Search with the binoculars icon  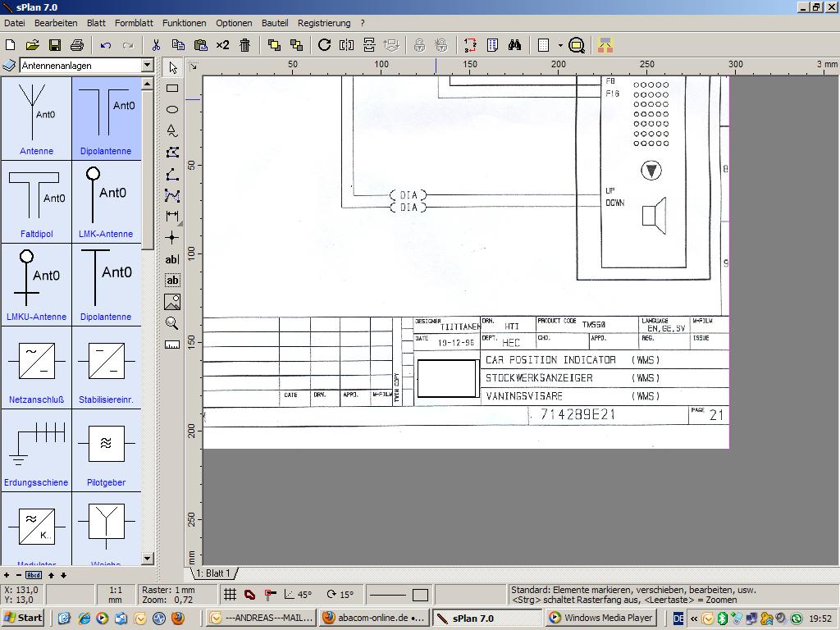coord(515,45)
